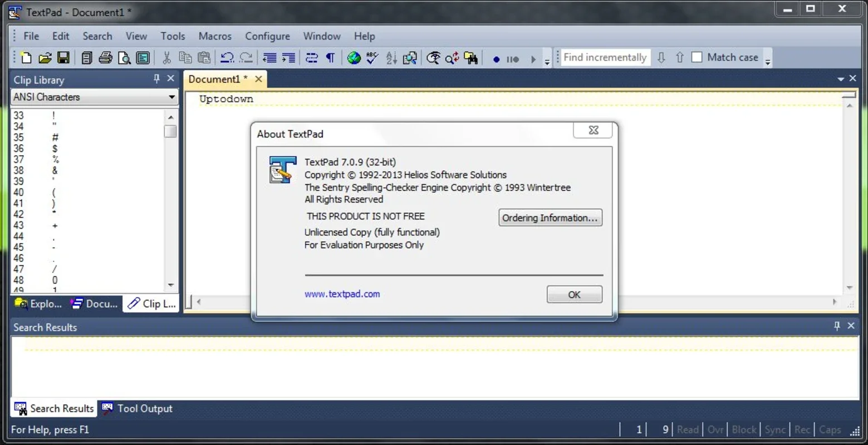This screenshot has height=445, width=868.
Task: Enable the Match case checkbox
Action: pyautogui.click(x=697, y=57)
